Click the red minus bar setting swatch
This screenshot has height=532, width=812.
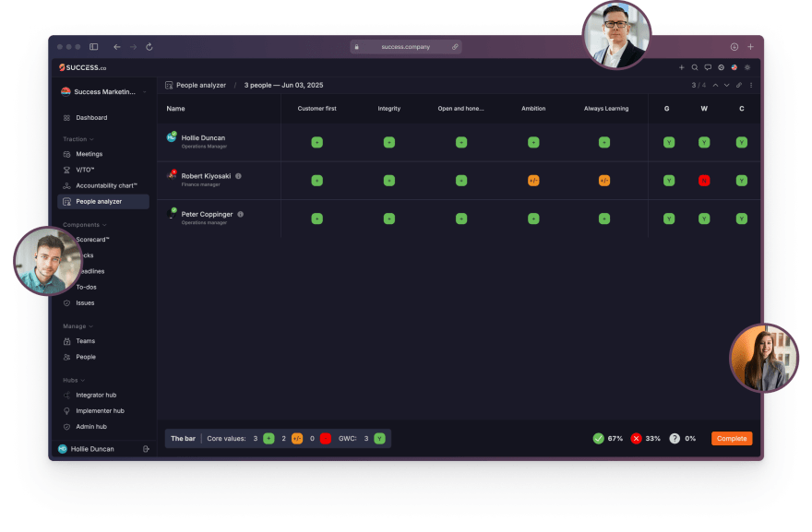(326, 439)
